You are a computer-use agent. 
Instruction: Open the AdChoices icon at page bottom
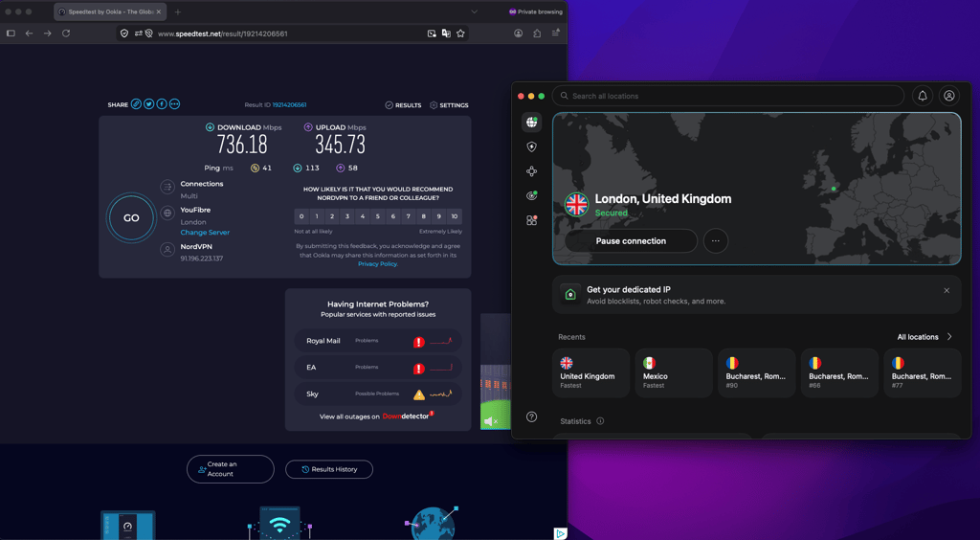tap(561, 533)
